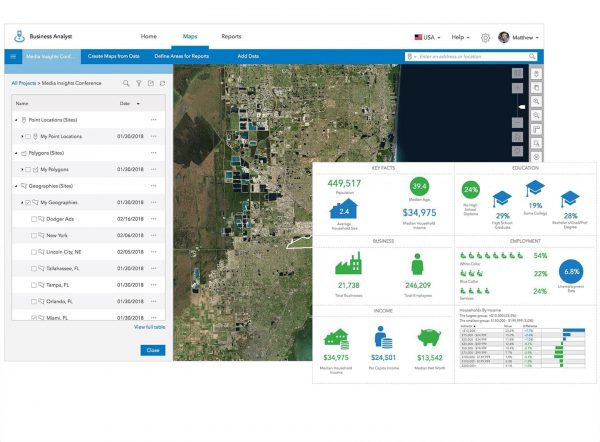Click the magnifier icon in address search box
600x442 pixels.
[532, 56]
